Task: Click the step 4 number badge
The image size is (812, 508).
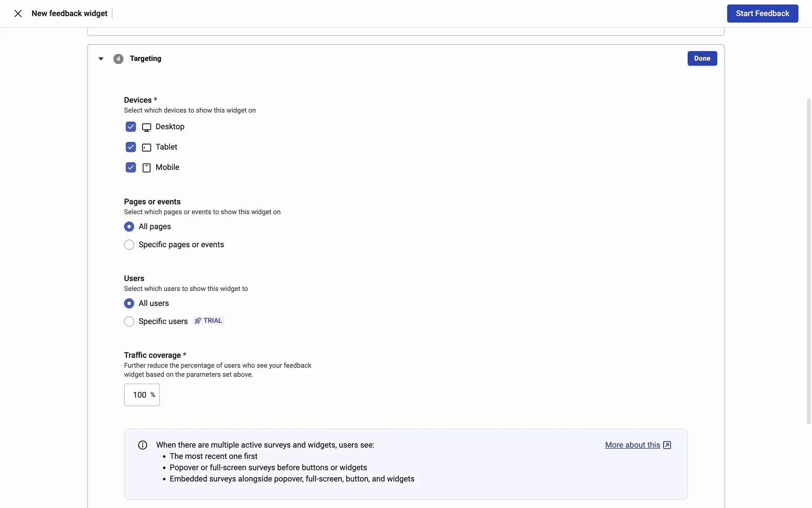Action: [118, 59]
